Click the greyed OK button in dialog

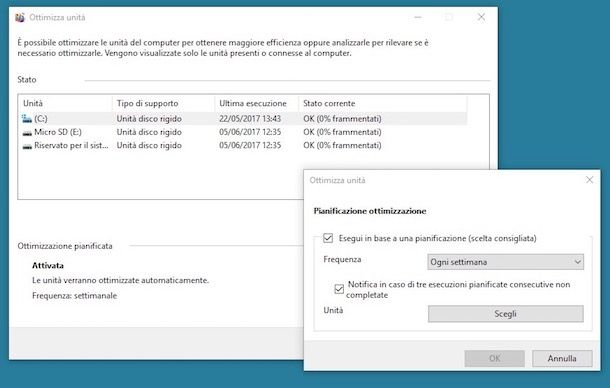(494, 358)
